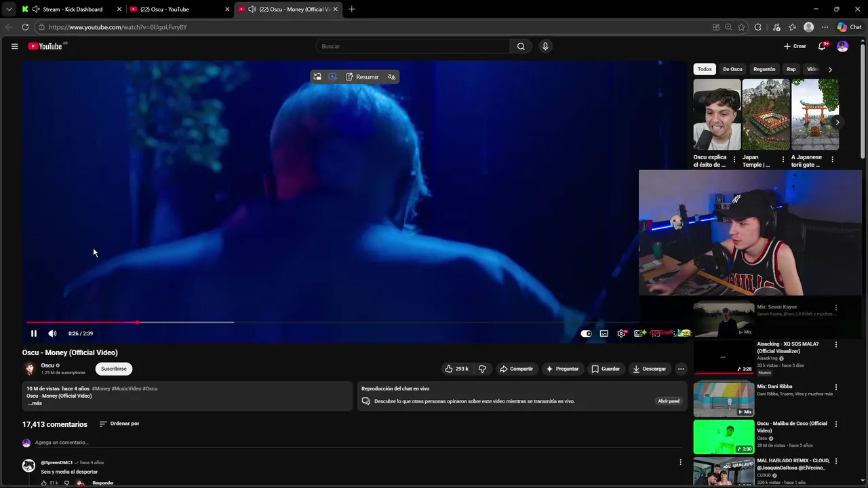Open more actions beside Descargar
Viewport: 868px width, 488px height.
(x=681, y=369)
